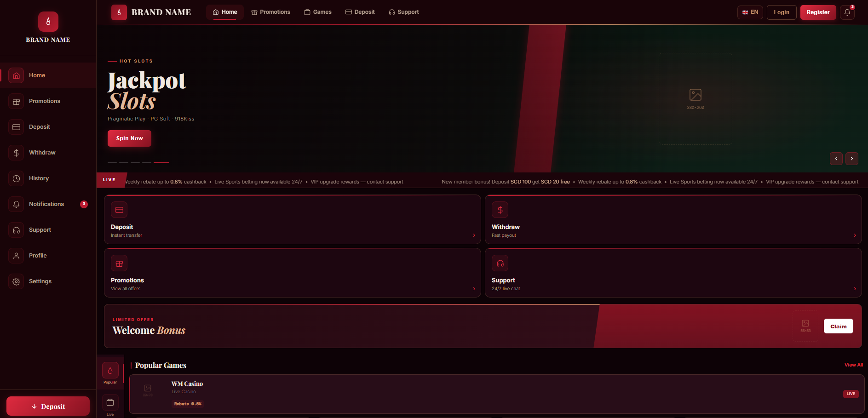Viewport: 868px width, 418px height.
Task: Go to previous banner slide
Action: pos(836,159)
